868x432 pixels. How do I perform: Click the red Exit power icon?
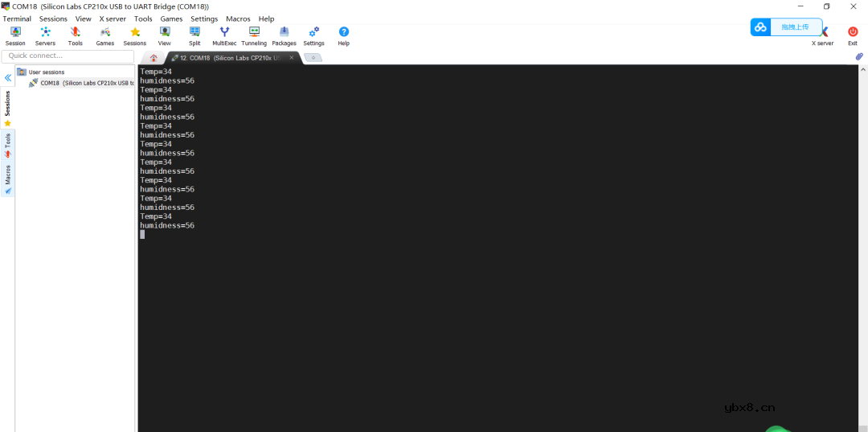853,35
